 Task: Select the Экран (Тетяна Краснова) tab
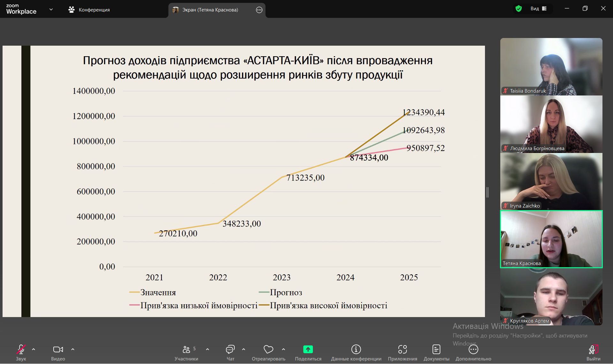(x=210, y=10)
